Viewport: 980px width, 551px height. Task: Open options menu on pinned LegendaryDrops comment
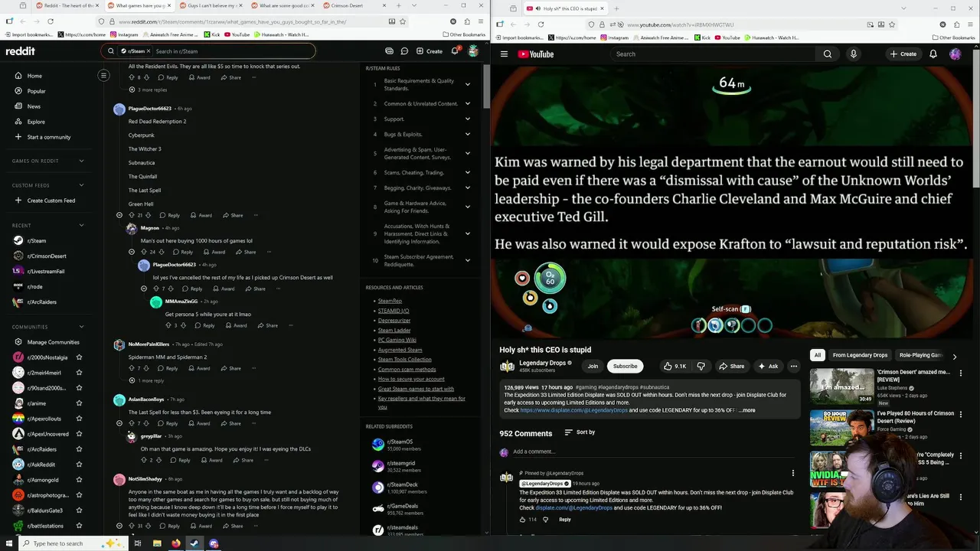pos(792,473)
